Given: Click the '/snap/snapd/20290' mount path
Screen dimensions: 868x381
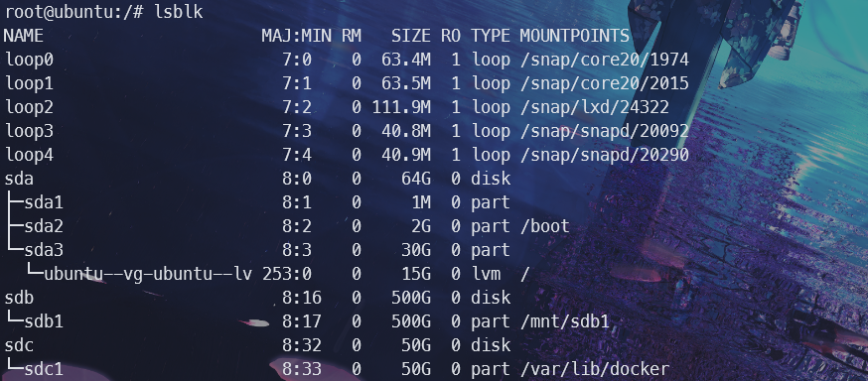Looking at the screenshot, I should pyautogui.click(x=605, y=155).
